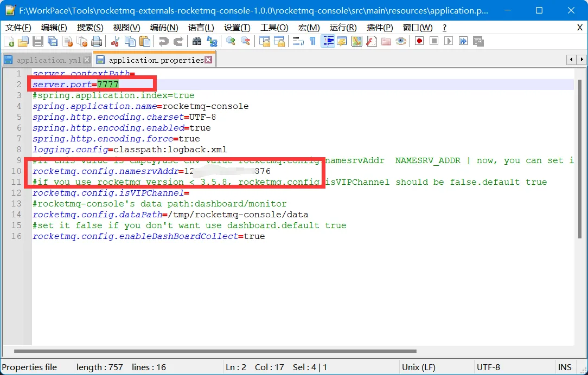
Task: Click the Save recorded macro icon
Action: coord(478,41)
